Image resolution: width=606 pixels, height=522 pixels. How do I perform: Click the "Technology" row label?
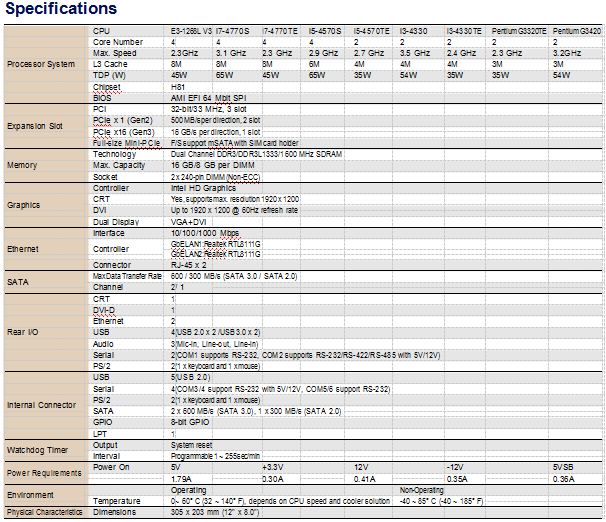(114, 154)
